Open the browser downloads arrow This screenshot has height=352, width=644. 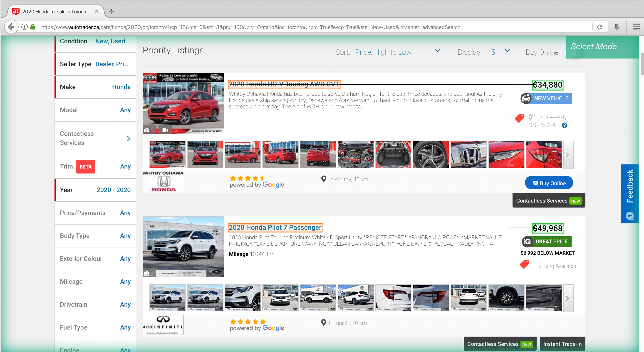617,27
